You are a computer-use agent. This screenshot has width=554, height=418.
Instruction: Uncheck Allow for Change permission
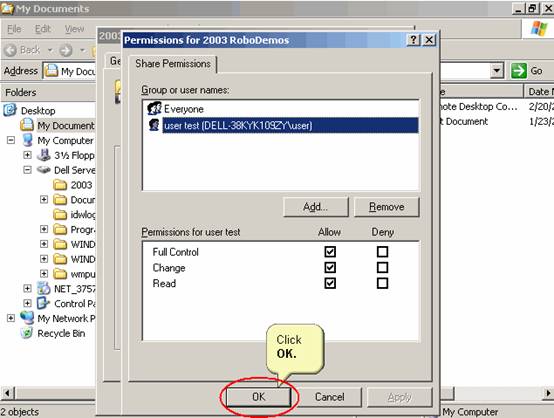[330, 267]
